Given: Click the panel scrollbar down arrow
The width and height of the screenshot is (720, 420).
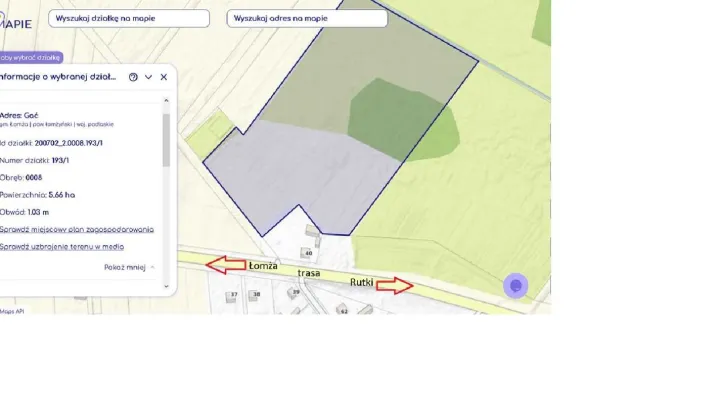Looking at the screenshot, I should click(166, 286).
